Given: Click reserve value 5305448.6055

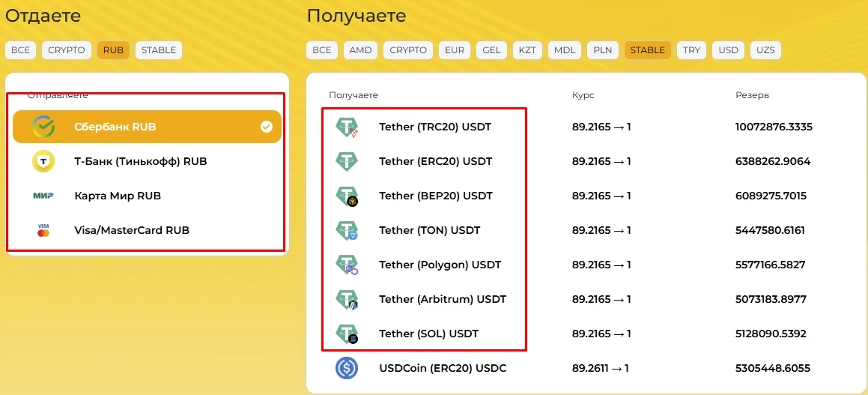Looking at the screenshot, I should coord(773,368).
